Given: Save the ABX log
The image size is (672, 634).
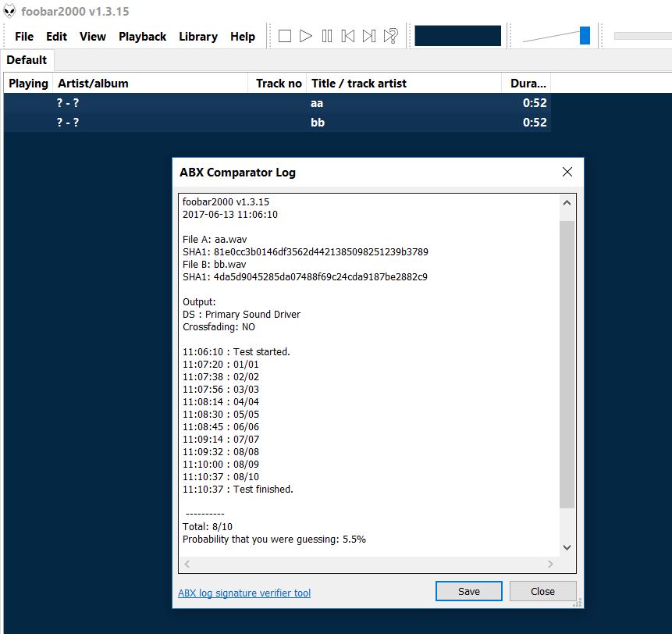Looking at the screenshot, I should coord(469,591).
